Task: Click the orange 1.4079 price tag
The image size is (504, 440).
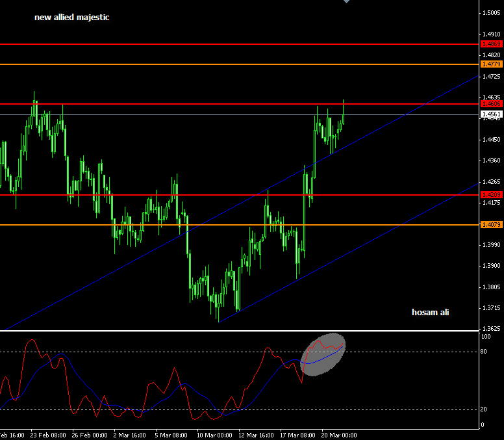Action: click(x=490, y=225)
